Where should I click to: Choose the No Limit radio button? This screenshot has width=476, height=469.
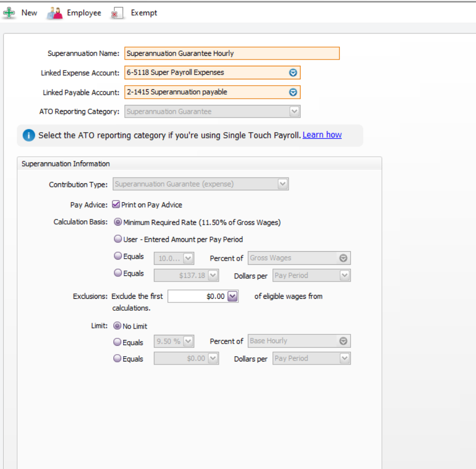[x=117, y=326]
